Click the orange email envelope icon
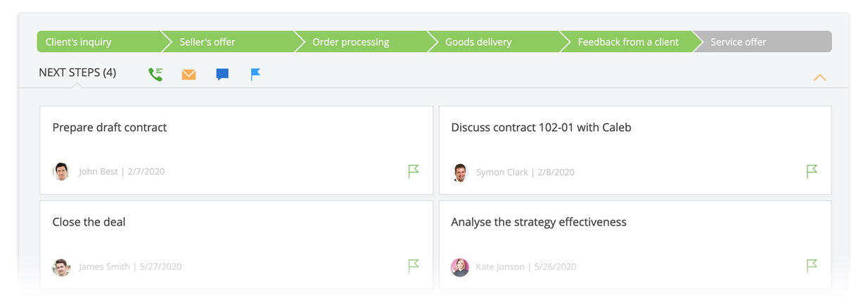The image size is (868, 305). pos(189,74)
